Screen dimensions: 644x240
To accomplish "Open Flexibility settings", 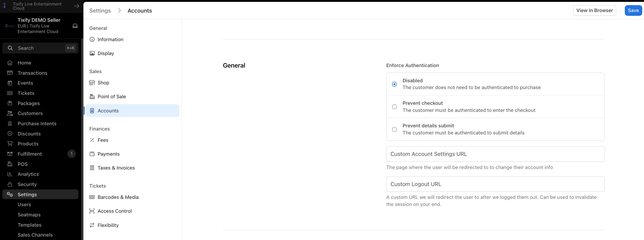I will coord(132,225).
